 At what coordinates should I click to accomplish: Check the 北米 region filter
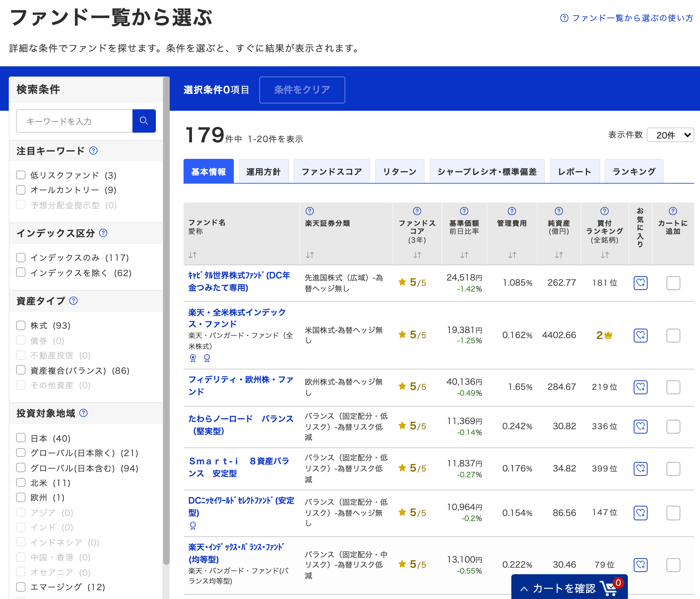(21, 483)
